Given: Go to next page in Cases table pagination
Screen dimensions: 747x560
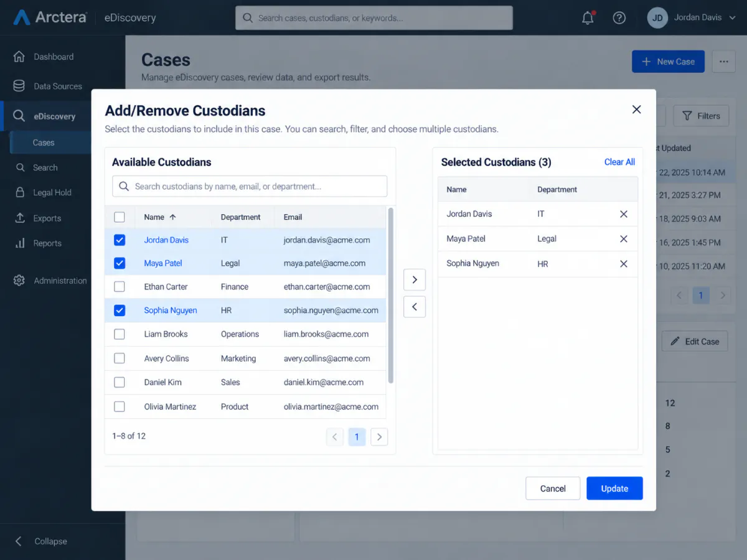Looking at the screenshot, I should coord(723,295).
